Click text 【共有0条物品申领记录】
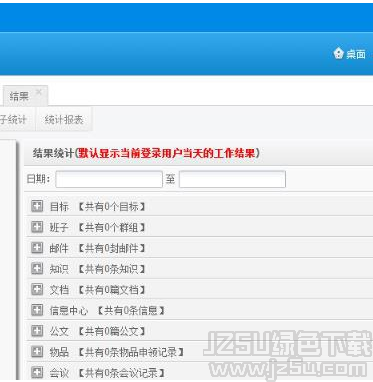The image size is (373, 382). [131, 352]
